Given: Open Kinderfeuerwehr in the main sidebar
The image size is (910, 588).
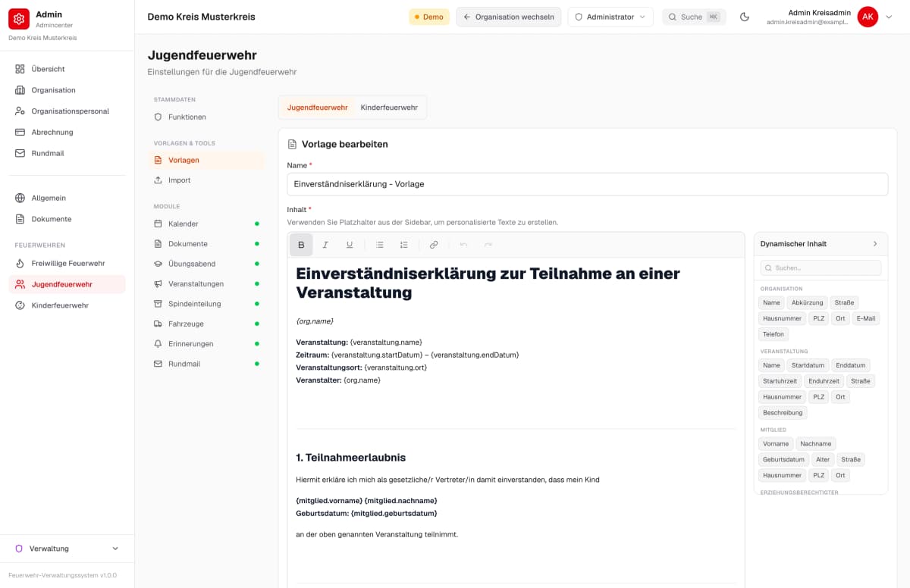Looking at the screenshot, I should pyautogui.click(x=67, y=305).
